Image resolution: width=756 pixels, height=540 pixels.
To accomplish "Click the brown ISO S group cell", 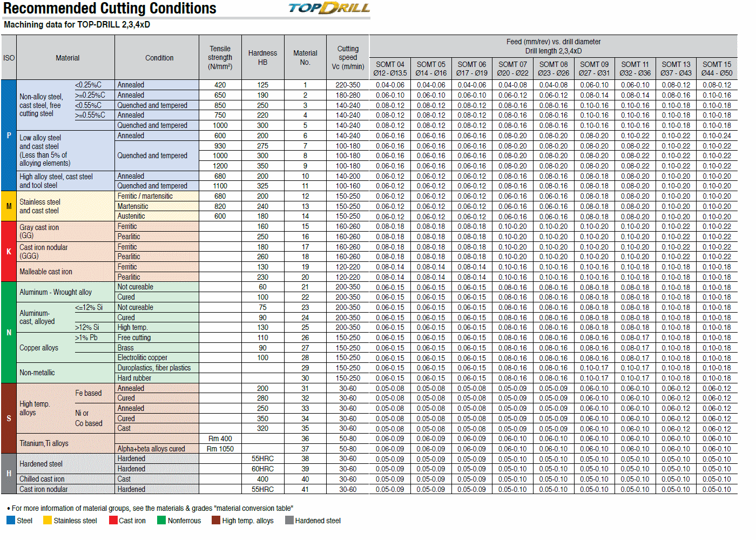I will (x=9, y=418).
